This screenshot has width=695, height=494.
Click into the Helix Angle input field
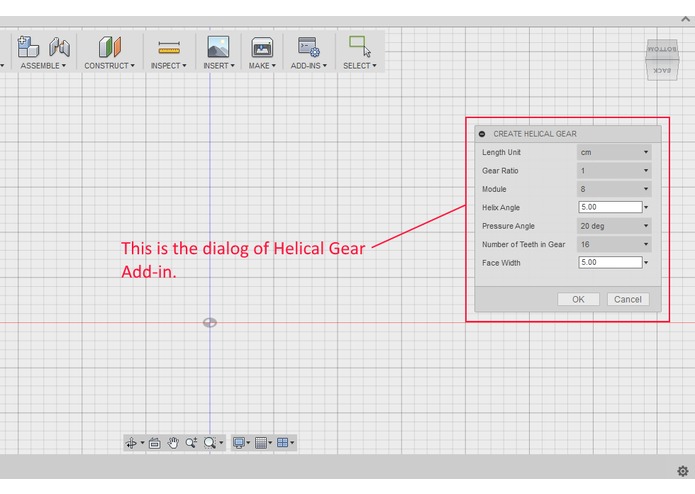tap(610, 207)
